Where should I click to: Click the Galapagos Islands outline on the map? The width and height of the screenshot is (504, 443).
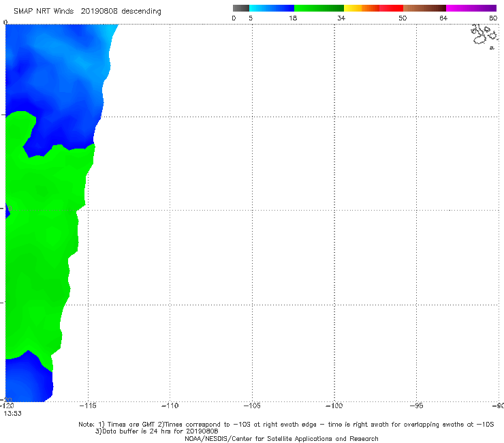484,36
